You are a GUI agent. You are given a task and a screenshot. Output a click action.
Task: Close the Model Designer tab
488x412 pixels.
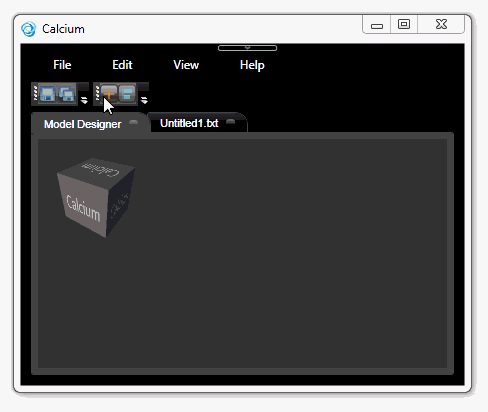pos(134,122)
